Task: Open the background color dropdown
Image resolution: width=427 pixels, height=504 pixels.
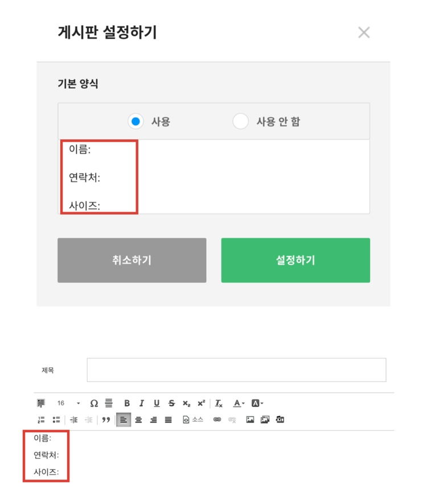Action: click(x=257, y=403)
